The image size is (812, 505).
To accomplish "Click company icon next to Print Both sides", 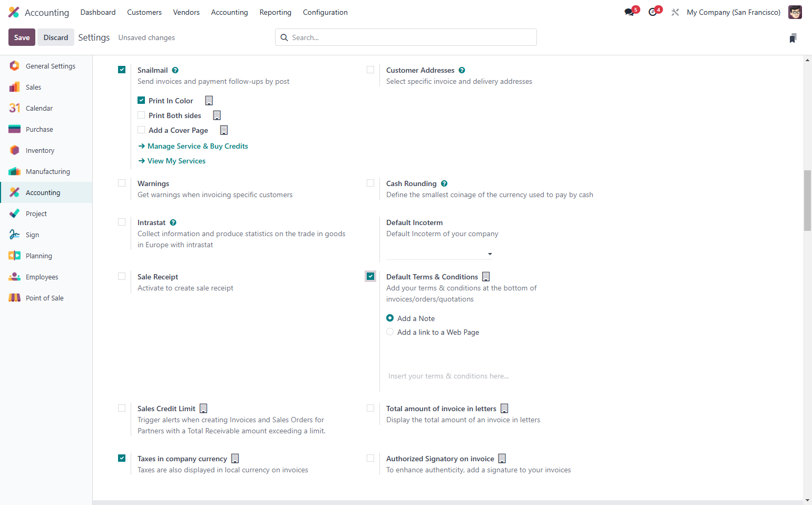I will (217, 115).
